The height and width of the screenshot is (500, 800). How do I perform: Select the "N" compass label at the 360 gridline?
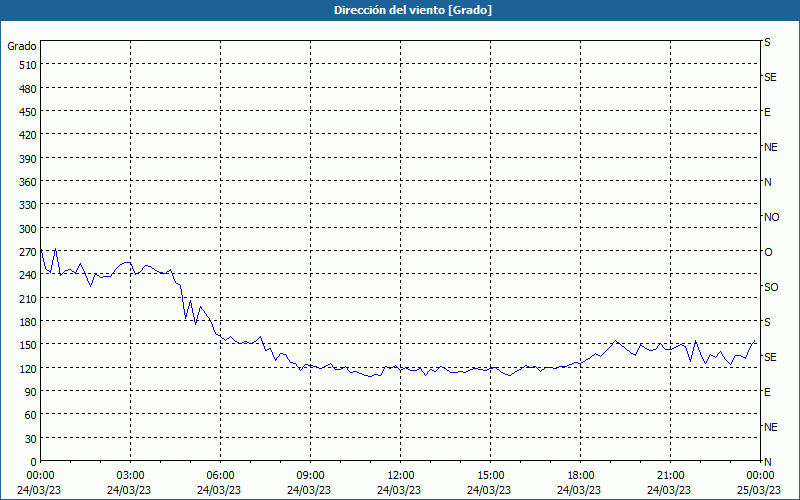pos(768,182)
